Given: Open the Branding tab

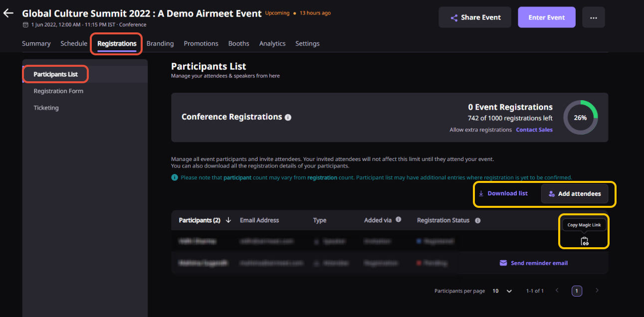Looking at the screenshot, I should (160, 43).
